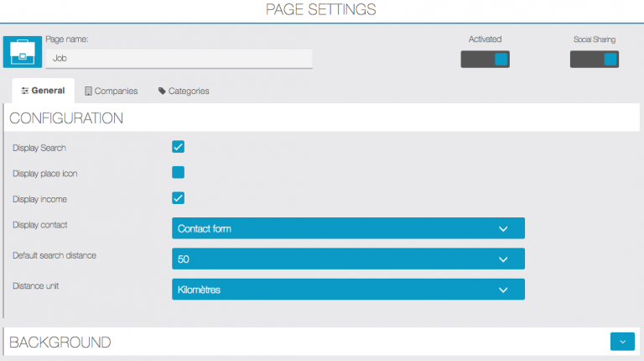644x361 pixels.
Task: Toggle the Social Sharing switch
Action: (594, 59)
